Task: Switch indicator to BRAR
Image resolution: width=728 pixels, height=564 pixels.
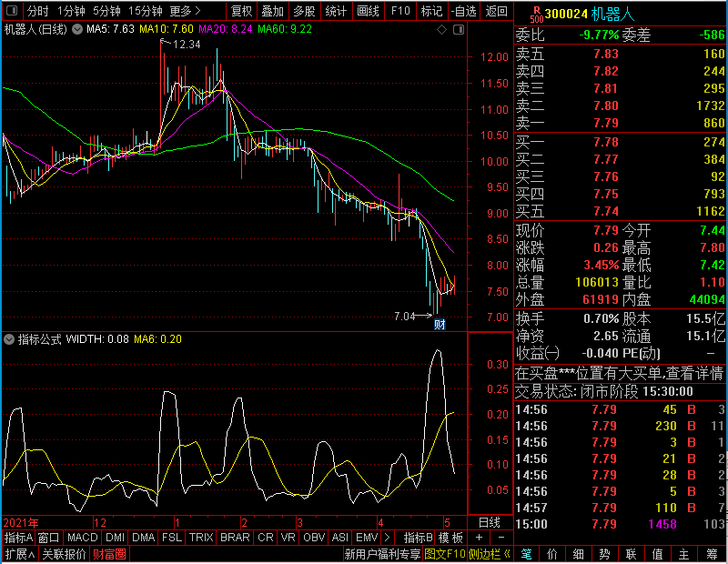Action: click(235, 538)
